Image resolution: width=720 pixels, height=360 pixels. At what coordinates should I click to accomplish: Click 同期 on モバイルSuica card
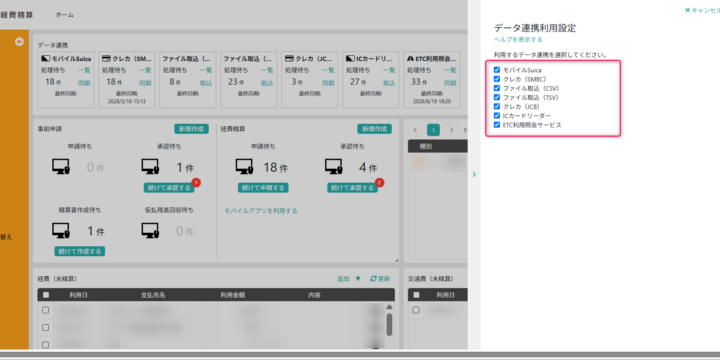point(84,83)
